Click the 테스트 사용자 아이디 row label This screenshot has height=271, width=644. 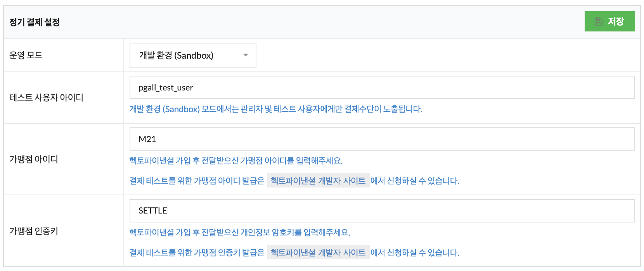point(46,97)
